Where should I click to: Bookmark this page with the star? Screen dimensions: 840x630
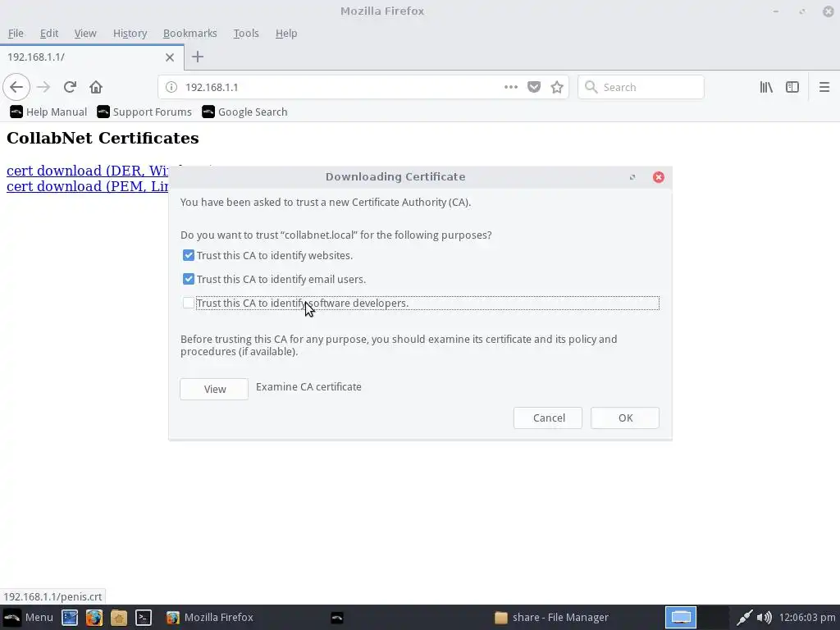557,87
